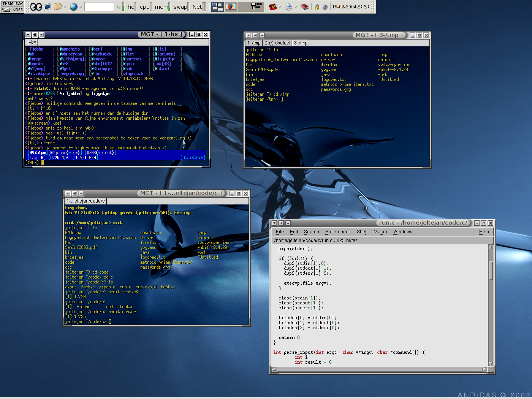Open the Search menu in the run.c editor
This screenshot has height=399, width=532.
(312, 232)
